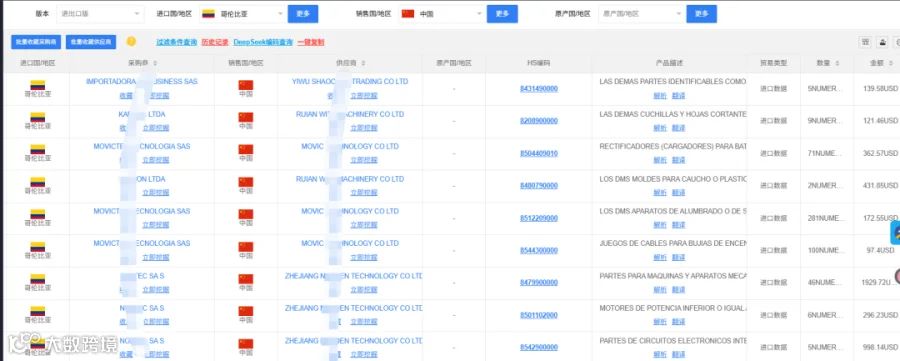The image size is (900, 361).
Task: Click the HS编码 column header
Action: click(x=538, y=63)
